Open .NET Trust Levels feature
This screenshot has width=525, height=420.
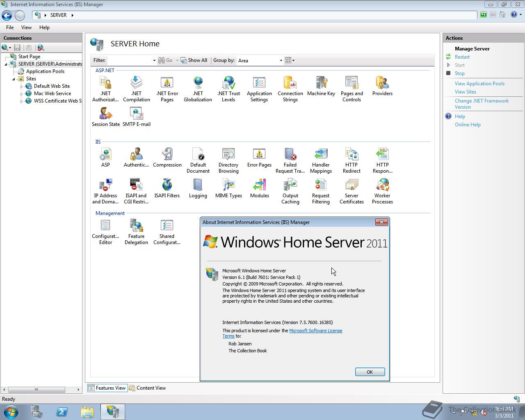(228, 89)
